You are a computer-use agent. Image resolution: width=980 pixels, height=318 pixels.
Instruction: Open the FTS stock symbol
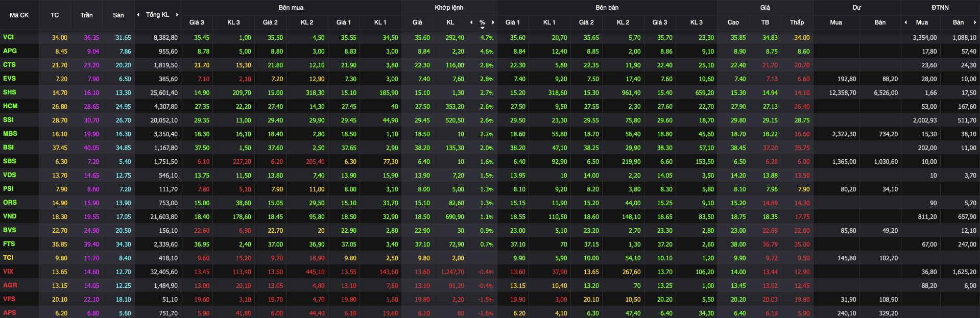click(9, 244)
